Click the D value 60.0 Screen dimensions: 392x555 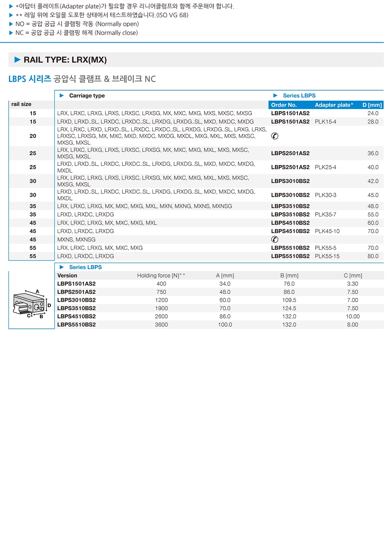[x=373, y=223]
